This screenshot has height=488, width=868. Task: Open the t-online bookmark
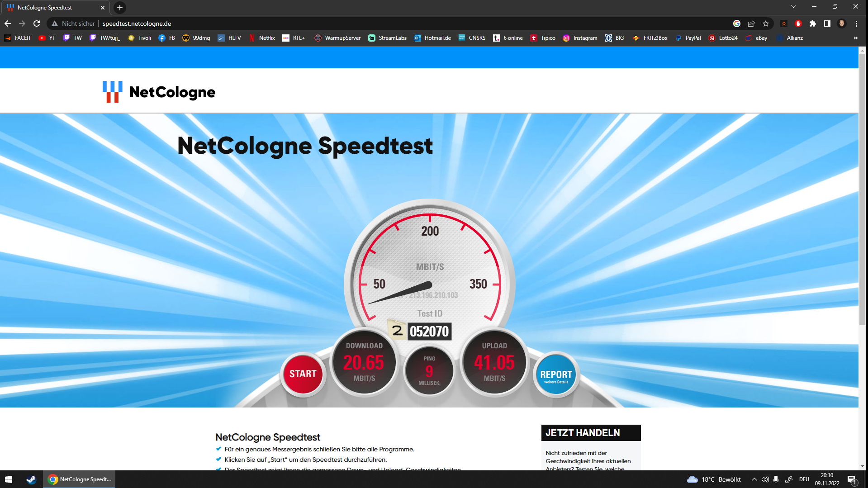pos(508,38)
